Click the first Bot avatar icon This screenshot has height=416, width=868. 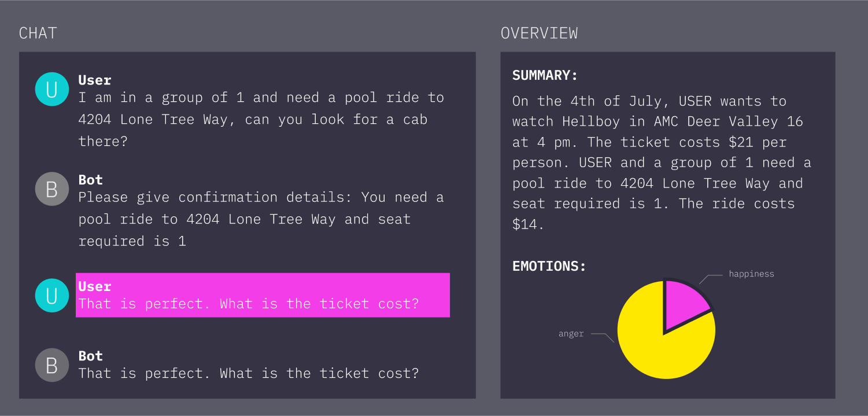pos(52,189)
